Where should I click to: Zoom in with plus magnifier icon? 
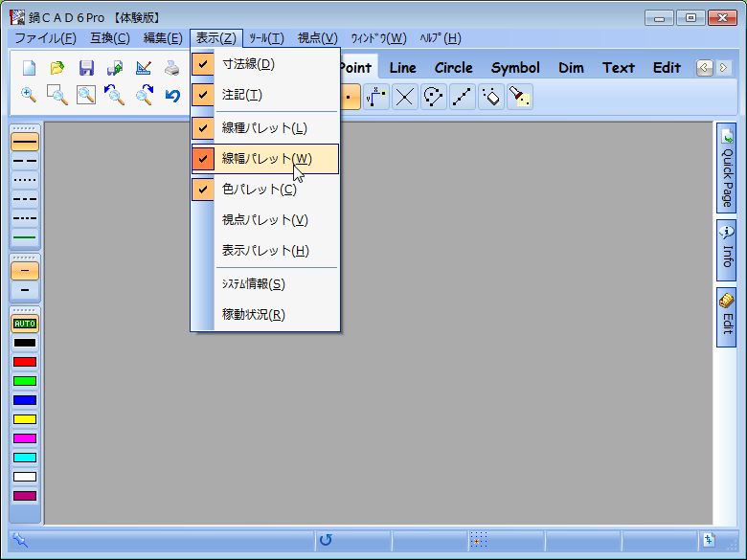(29, 95)
